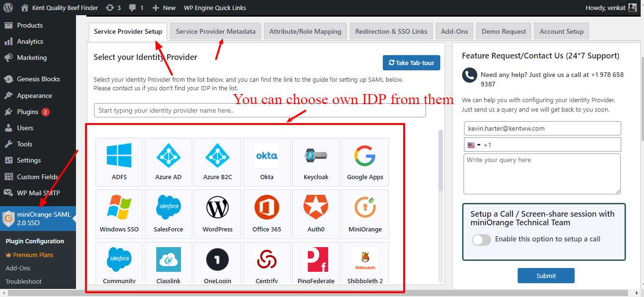The image size is (644, 297).
Task: Select the WordPress identity provider tile
Action: tap(218, 214)
